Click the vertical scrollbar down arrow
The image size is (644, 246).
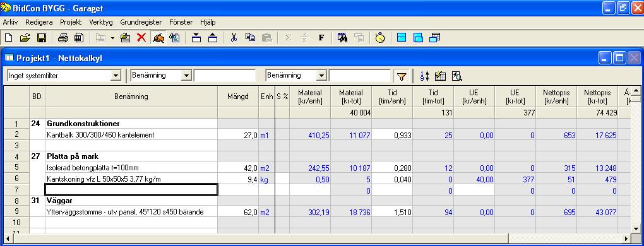pos(636,229)
